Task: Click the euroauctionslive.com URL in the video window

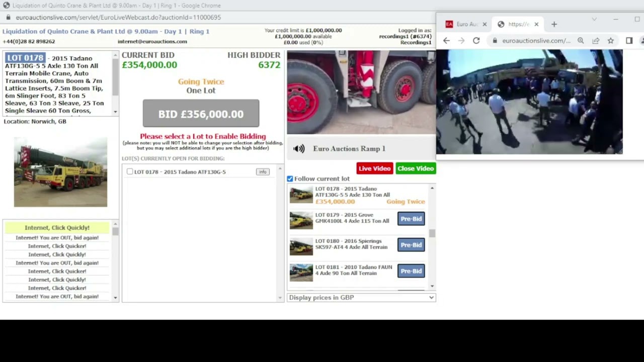Action: click(536, 41)
